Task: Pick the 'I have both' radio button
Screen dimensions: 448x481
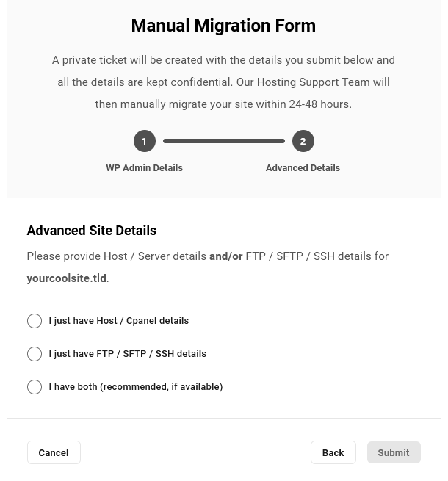Action: [x=35, y=387]
